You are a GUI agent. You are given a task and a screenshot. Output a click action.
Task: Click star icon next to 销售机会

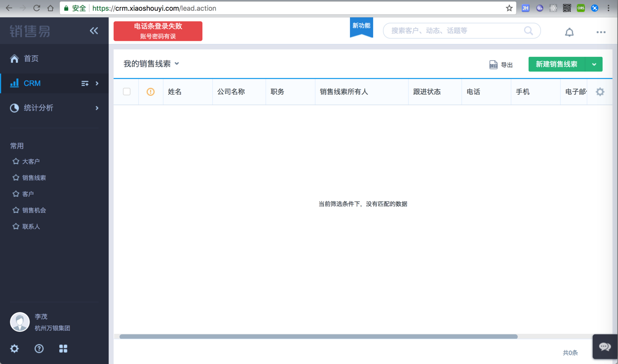pos(16,210)
